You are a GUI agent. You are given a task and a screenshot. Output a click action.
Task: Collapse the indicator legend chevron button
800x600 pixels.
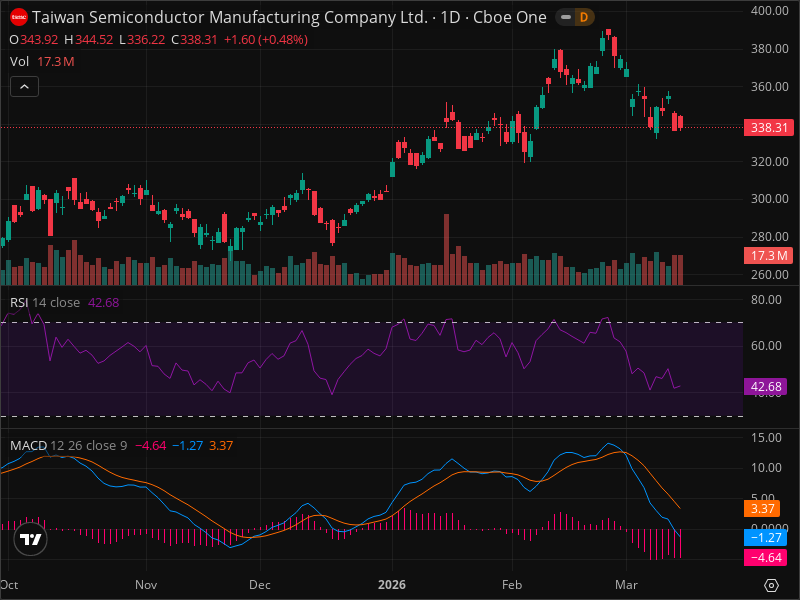[24, 87]
